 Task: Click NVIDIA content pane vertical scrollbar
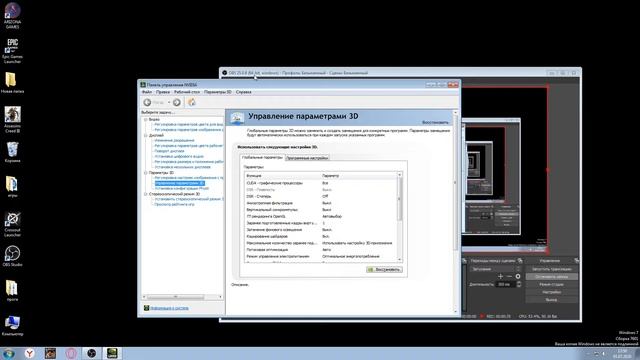456,212
